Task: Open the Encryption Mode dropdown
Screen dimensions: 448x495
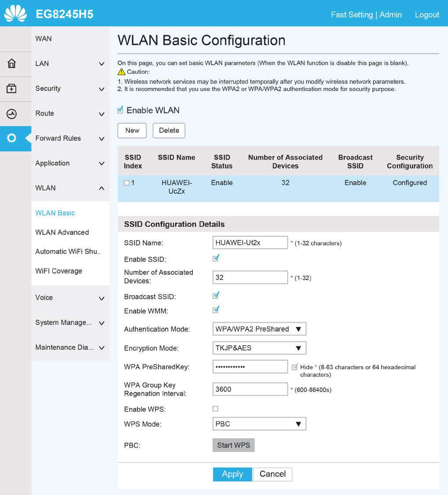Action: [259, 348]
